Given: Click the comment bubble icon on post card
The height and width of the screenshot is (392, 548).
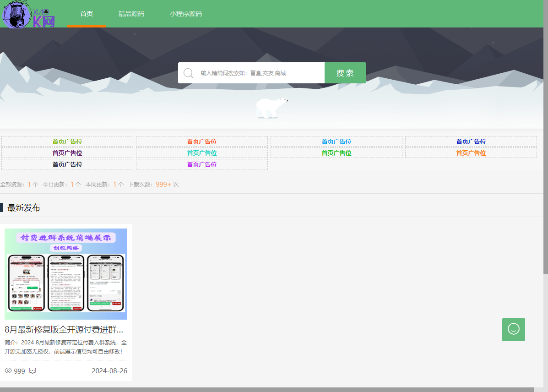Looking at the screenshot, I should coord(33,370).
